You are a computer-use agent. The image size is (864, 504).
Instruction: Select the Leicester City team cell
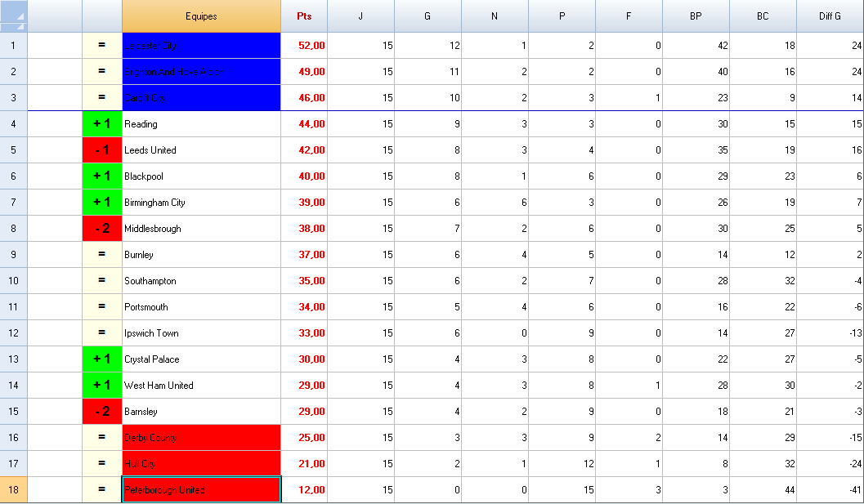click(x=201, y=45)
